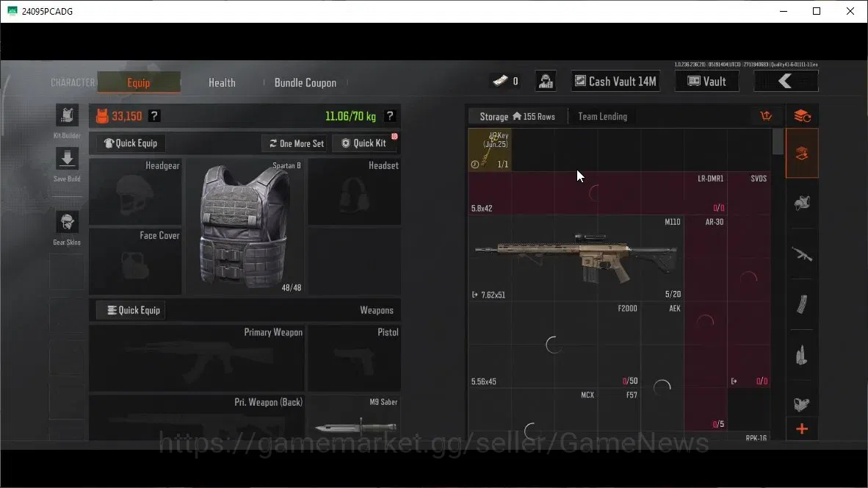Click the help icon next to 33,150

(154, 116)
